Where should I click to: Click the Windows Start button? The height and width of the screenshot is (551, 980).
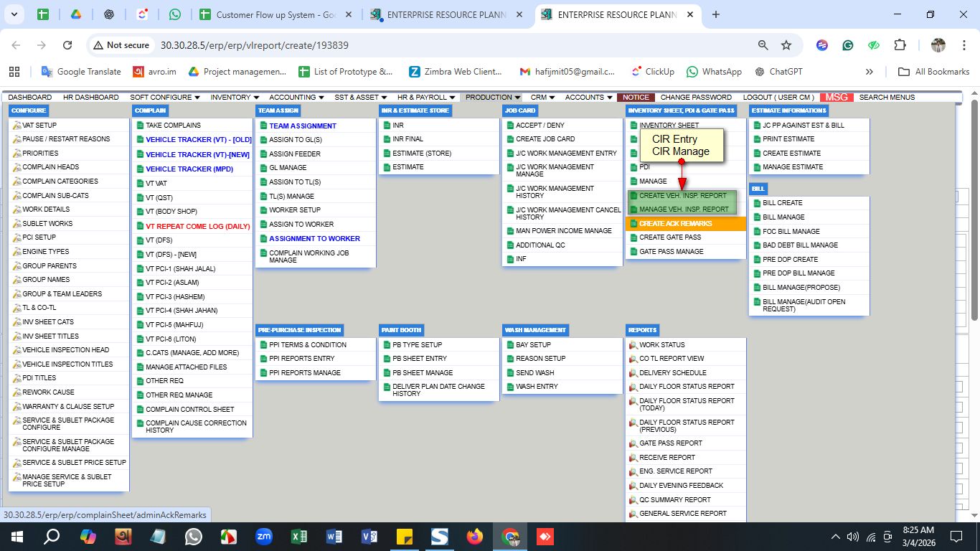tap(17, 537)
